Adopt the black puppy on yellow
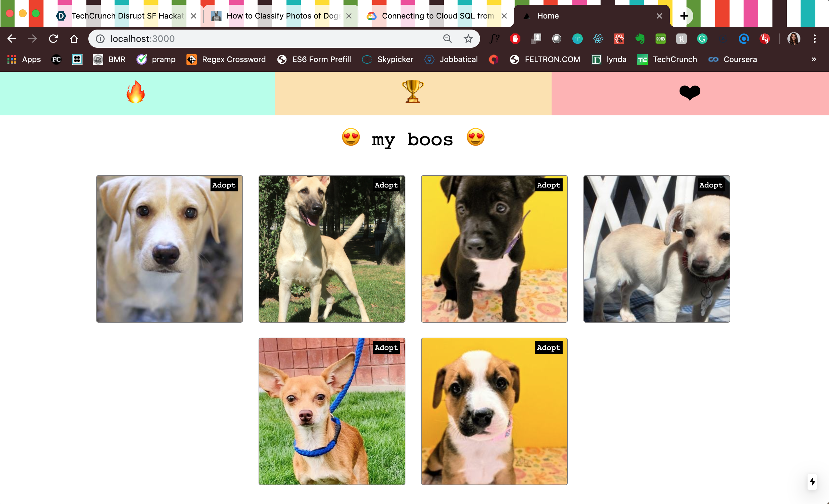Screen dimensions: 829x504 tap(548, 185)
